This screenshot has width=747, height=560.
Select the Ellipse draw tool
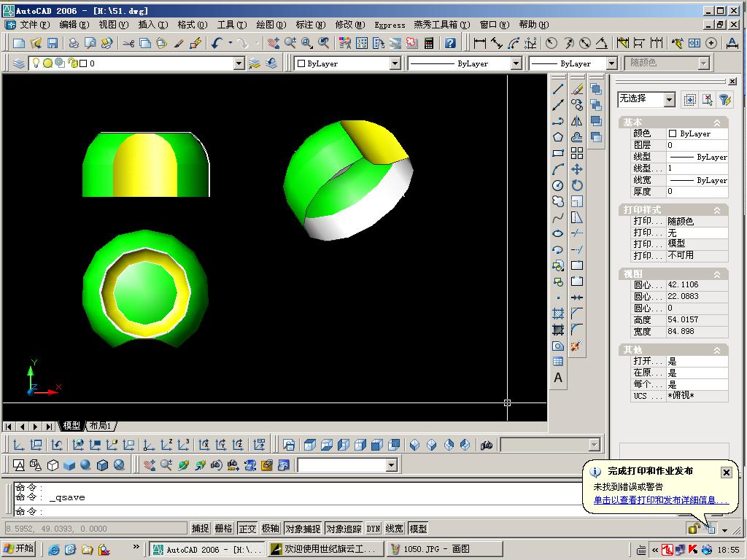(x=558, y=233)
